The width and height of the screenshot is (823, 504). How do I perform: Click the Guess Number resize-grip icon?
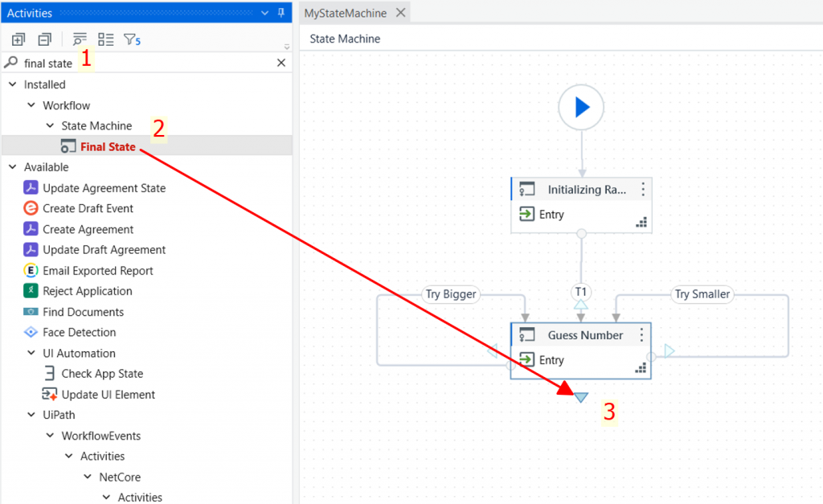point(641,368)
